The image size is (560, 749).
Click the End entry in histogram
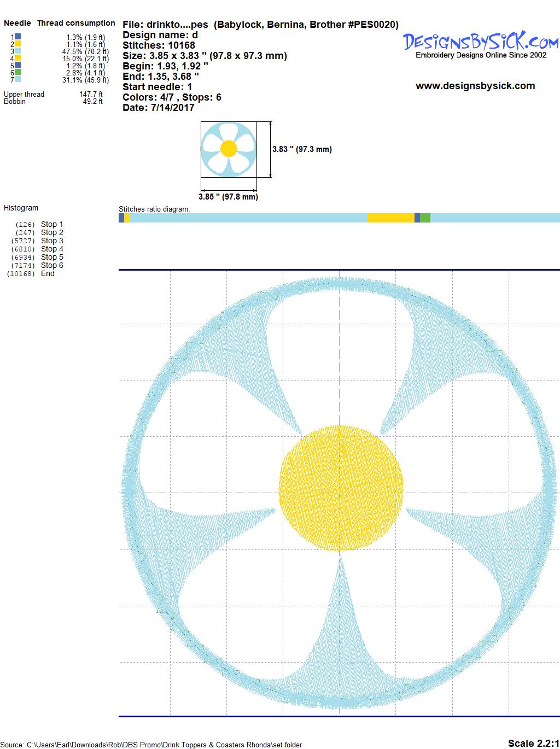(x=48, y=273)
